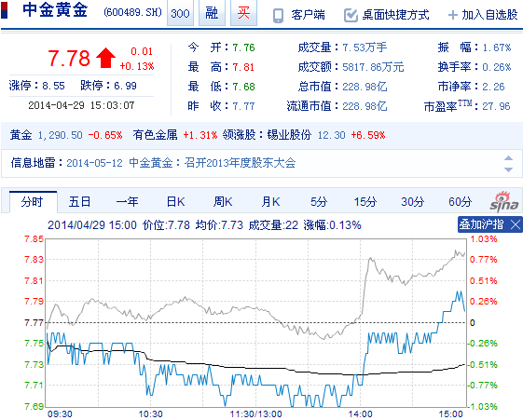
Task: Click the 振幅 amplitude 1.67%
Action: tap(496, 47)
